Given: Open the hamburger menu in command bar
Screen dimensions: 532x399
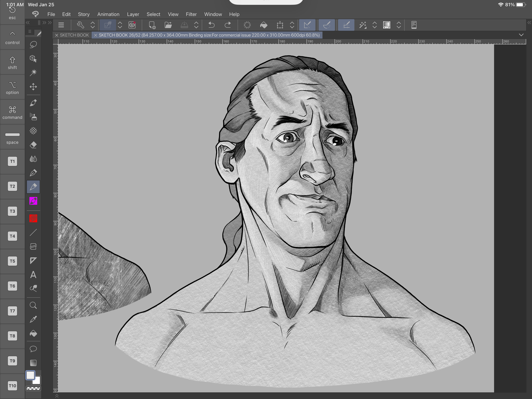Looking at the screenshot, I should [x=61, y=25].
